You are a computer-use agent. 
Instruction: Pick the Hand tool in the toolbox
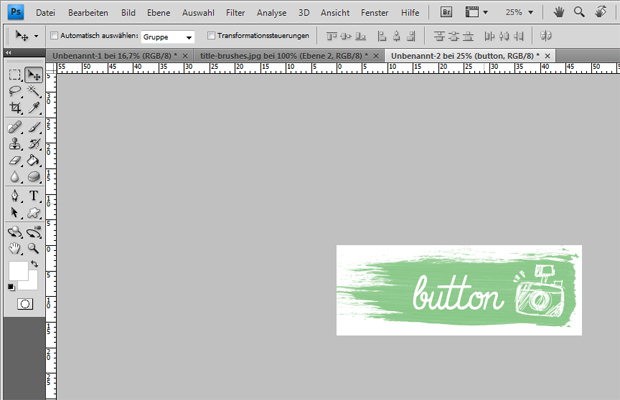15,247
